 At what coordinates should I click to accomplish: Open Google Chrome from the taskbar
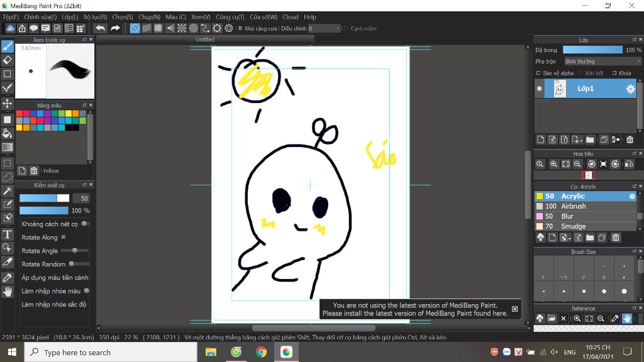[261, 352]
